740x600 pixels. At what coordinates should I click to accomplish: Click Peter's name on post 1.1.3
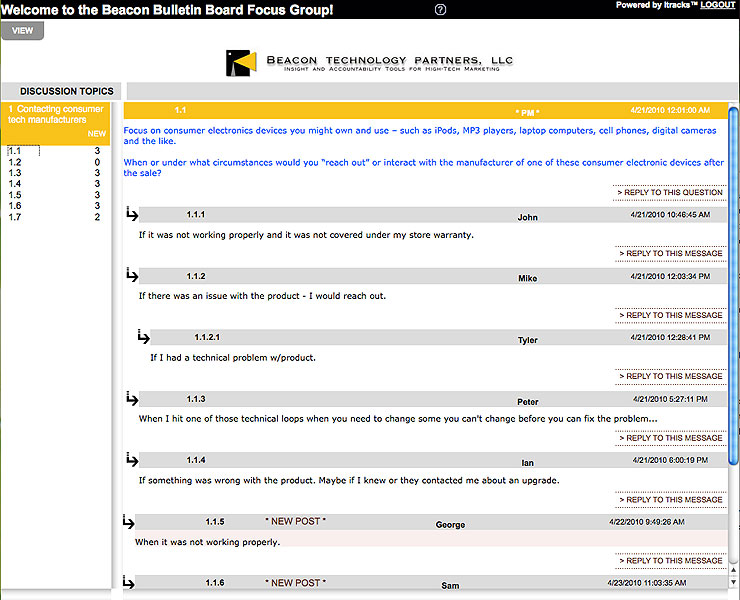tap(528, 402)
